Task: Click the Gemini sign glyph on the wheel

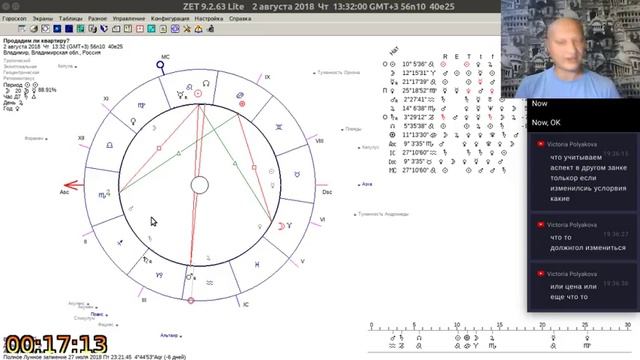Action: click(279, 127)
